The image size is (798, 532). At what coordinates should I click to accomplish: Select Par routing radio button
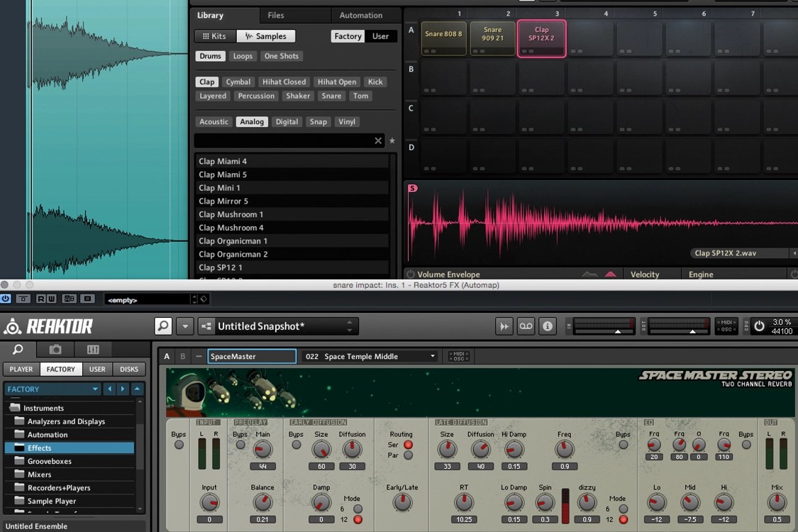click(408, 455)
